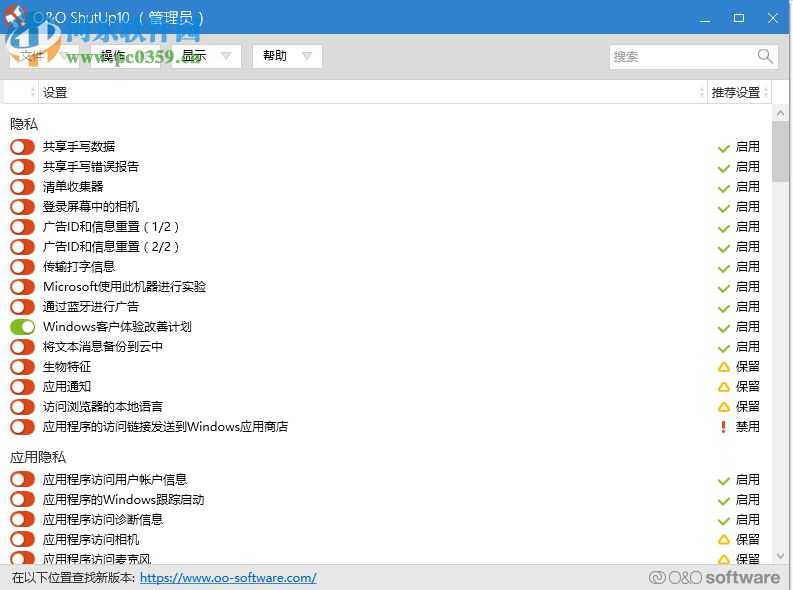793x590 pixels.
Task: Click green checkmark icon for 清单收集器
Action: pos(724,188)
